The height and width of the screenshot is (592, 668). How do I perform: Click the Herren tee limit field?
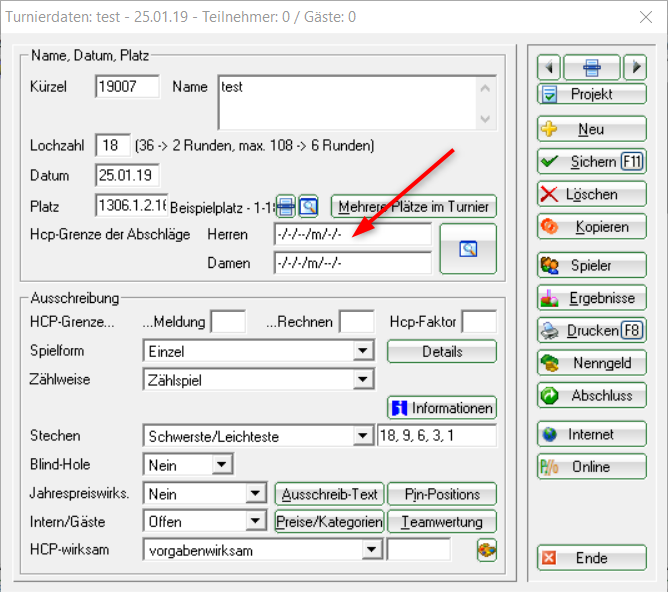point(352,234)
